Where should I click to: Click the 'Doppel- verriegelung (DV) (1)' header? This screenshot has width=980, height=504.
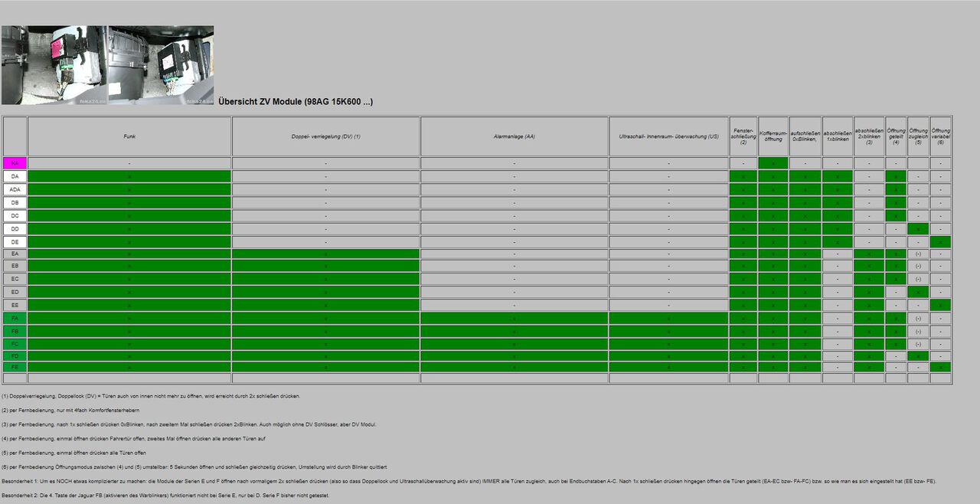point(325,136)
